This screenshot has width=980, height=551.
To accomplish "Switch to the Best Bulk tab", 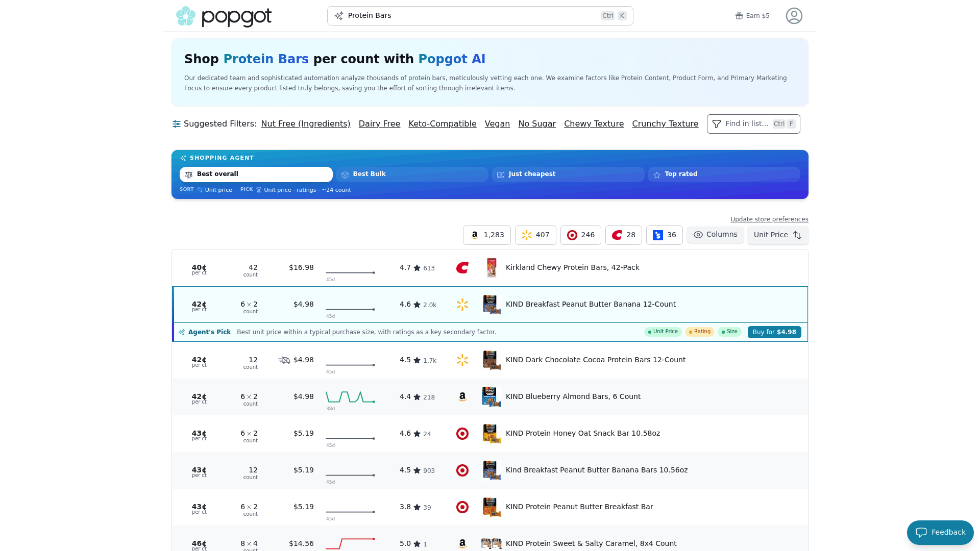I will click(412, 174).
